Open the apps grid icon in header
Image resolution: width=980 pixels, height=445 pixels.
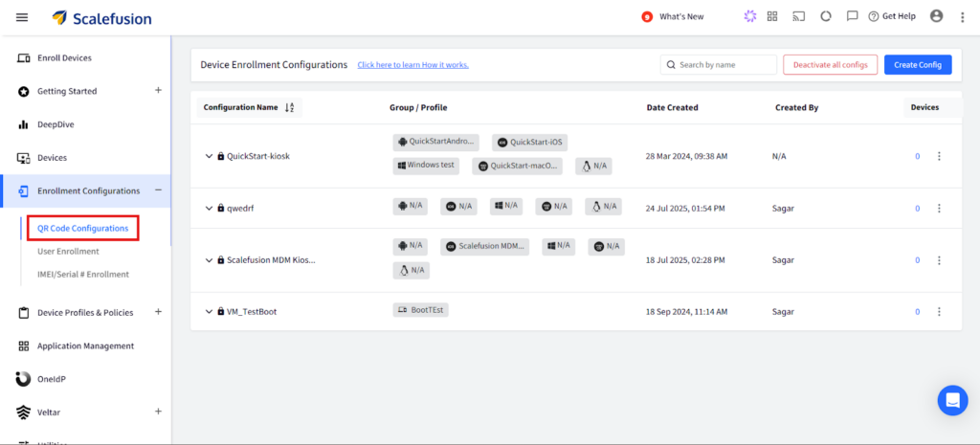[x=772, y=17]
